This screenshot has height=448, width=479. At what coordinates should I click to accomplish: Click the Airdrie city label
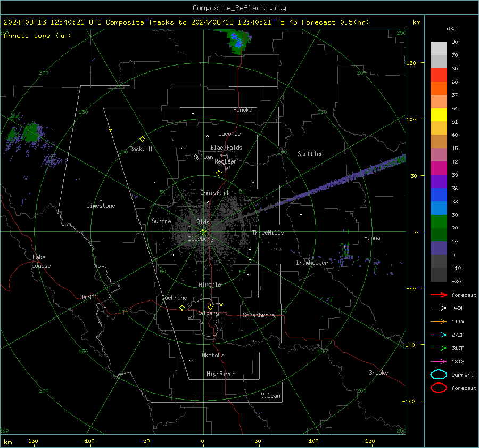click(x=210, y=284)
